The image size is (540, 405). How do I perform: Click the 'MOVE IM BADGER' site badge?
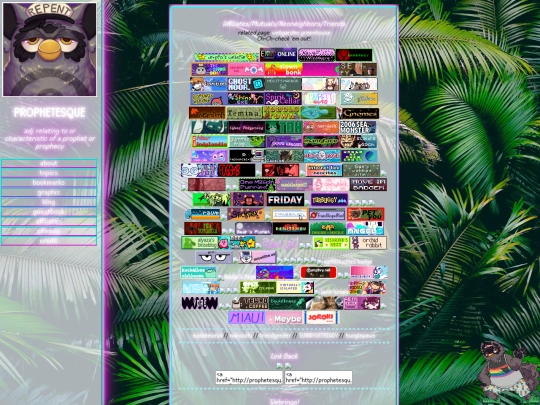[368, 184]
